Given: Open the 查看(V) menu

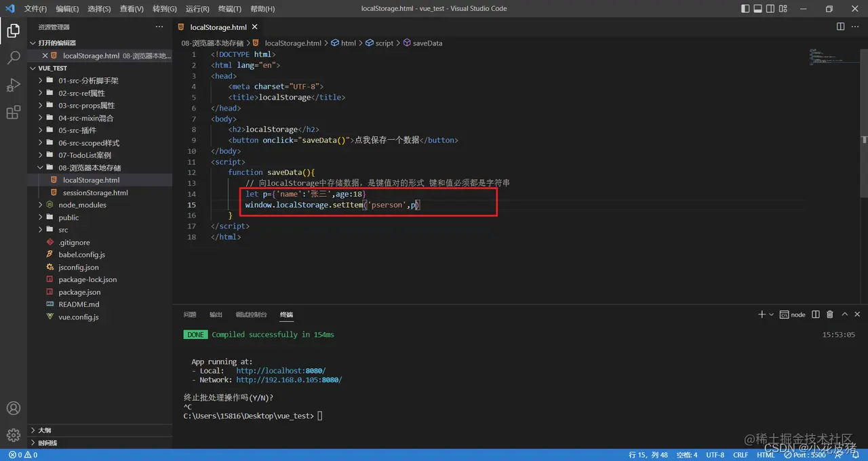Looking at the screenshot, I should point(132,9).
